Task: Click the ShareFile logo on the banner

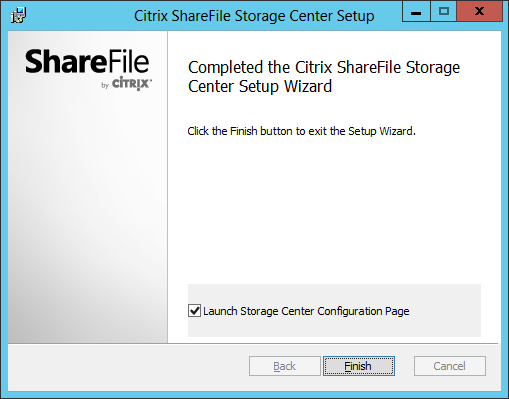Action: [x=87, y=62]
